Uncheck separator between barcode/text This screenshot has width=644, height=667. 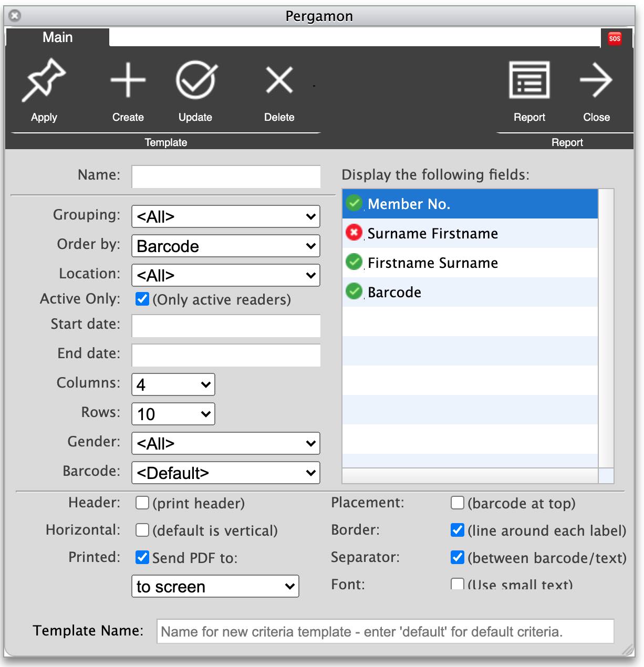click(458, 557)
